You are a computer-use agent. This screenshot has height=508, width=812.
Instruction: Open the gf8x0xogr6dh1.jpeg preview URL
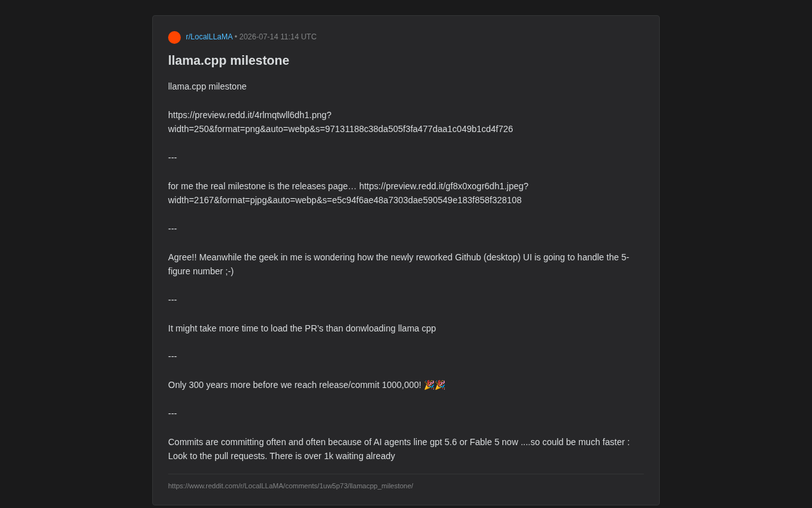coord(443,186)
